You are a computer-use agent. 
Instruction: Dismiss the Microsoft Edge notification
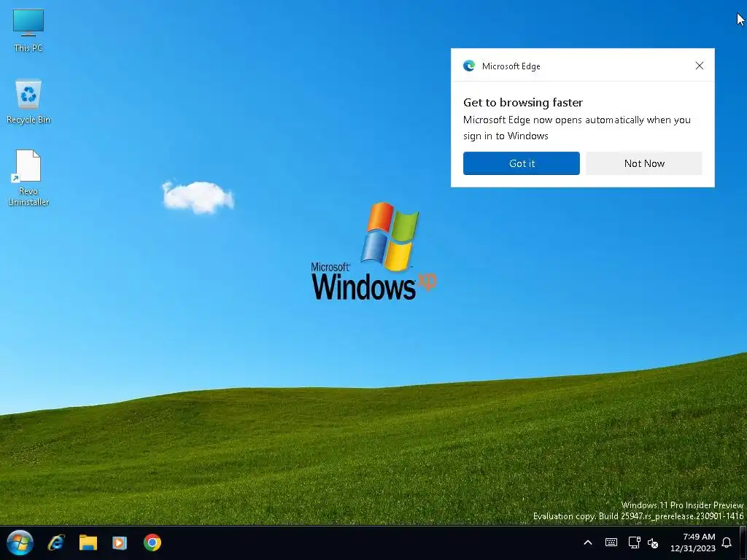(700, 66)
